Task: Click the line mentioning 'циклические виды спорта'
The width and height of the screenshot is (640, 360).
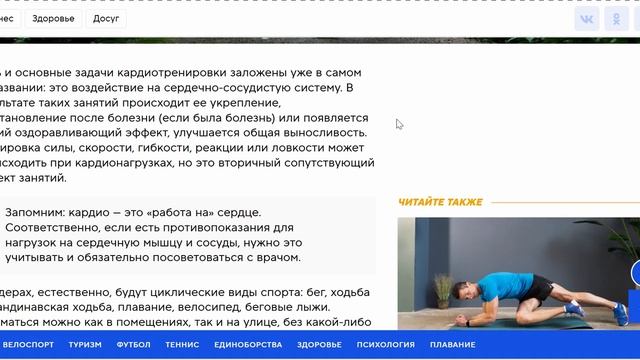Action: click(184, 292)
